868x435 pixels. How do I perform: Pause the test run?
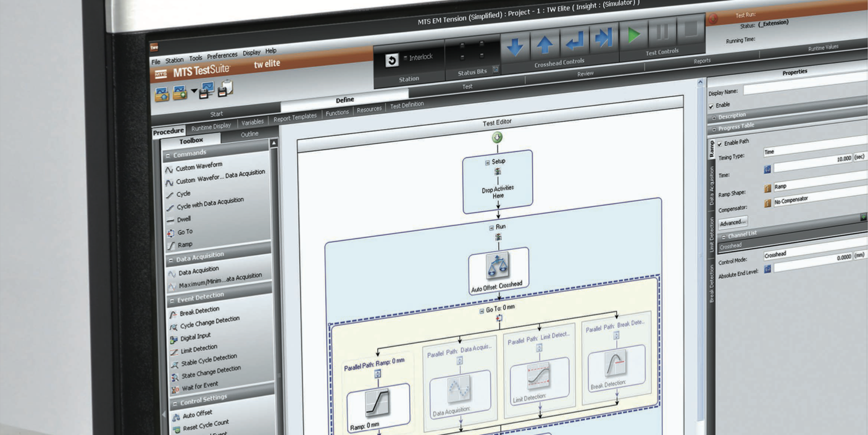pyautogui.click(x=662, y=32)
